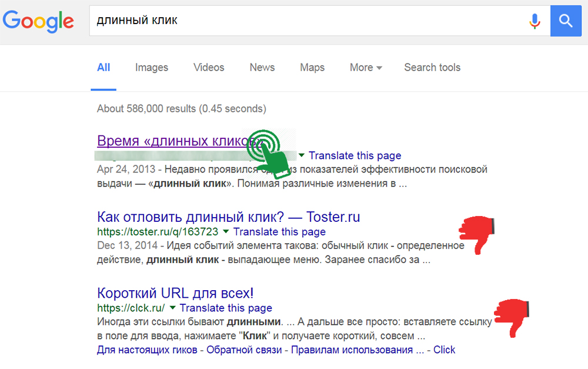Open Search tools options
Image resolution: width=588 pixels, height=369 pixels.
click(432, 68)
